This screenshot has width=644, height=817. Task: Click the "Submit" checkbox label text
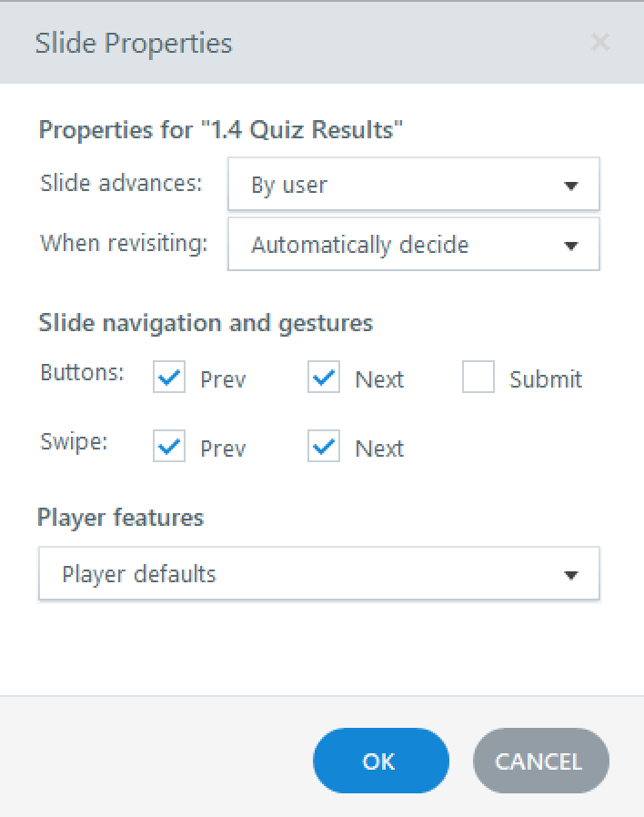pyautogui.click(x=546, y=379)
